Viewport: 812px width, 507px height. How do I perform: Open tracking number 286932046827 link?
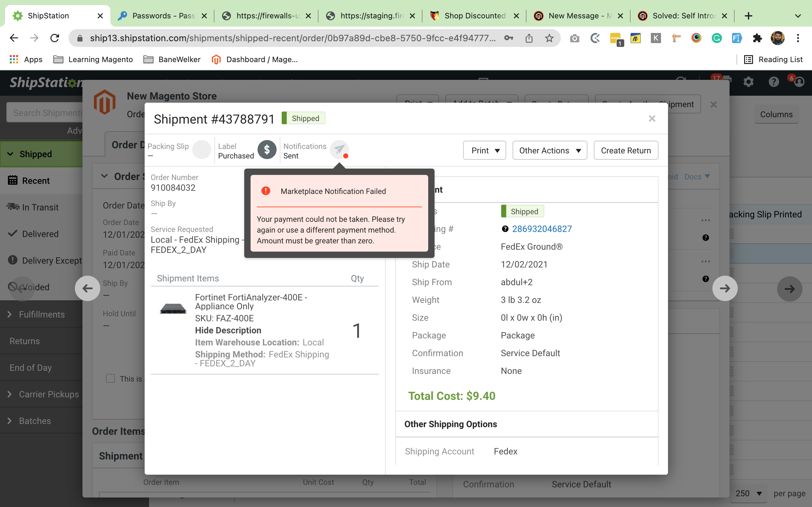click(542, 229)
